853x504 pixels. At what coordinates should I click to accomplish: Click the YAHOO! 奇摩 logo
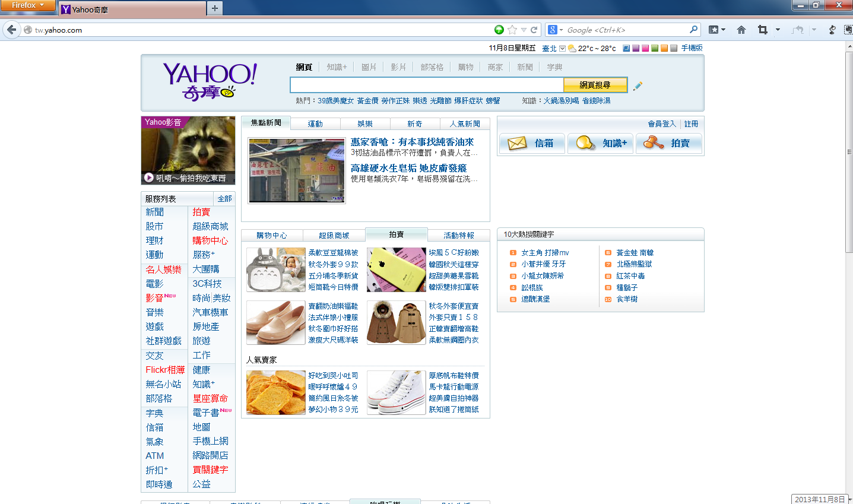[210, 81]
